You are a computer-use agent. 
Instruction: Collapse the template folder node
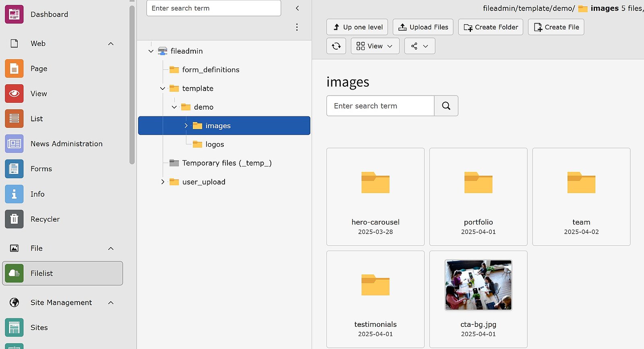(163, 88)
